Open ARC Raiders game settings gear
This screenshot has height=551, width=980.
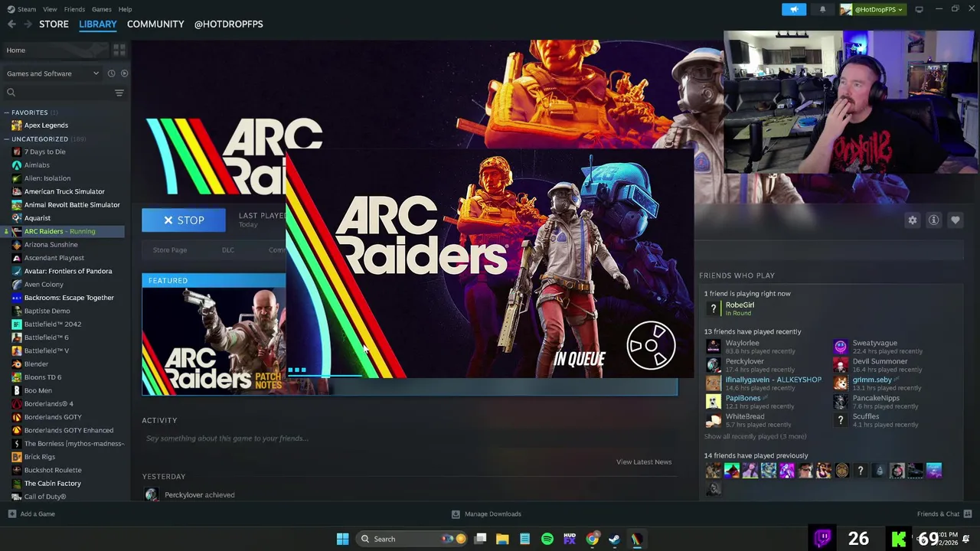tap(913, 220)
